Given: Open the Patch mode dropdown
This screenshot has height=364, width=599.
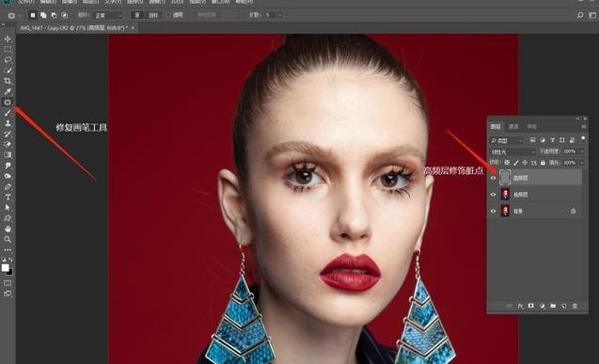Looking at the screenshot, I should pos(108,15).
